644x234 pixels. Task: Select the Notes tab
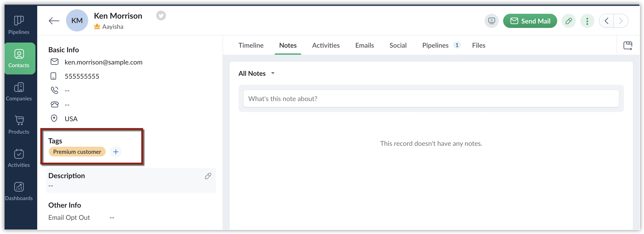[288, 45]
